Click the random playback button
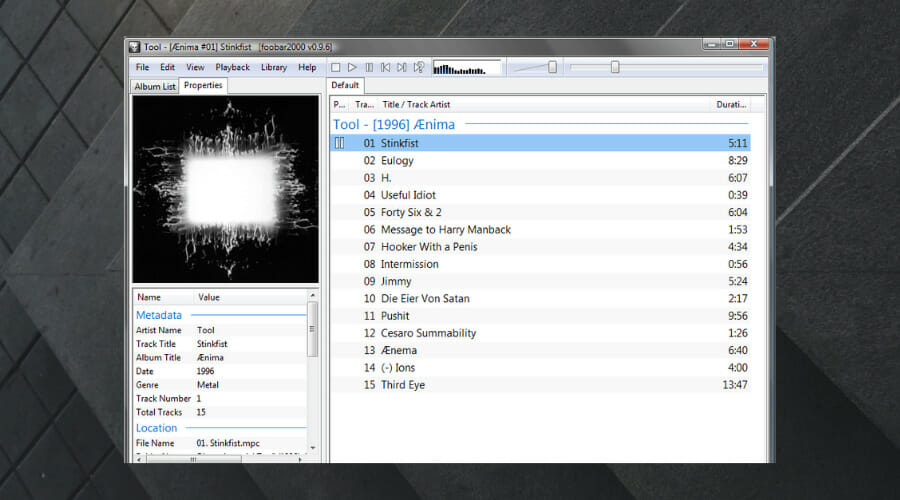The width and height of the screenshot is (900, 500). point(419,68)
